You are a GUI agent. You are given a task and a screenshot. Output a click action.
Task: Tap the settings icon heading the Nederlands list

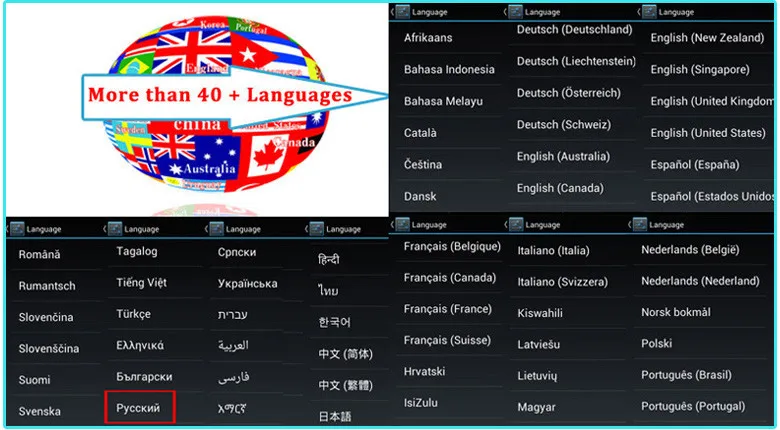click(640, 224)
